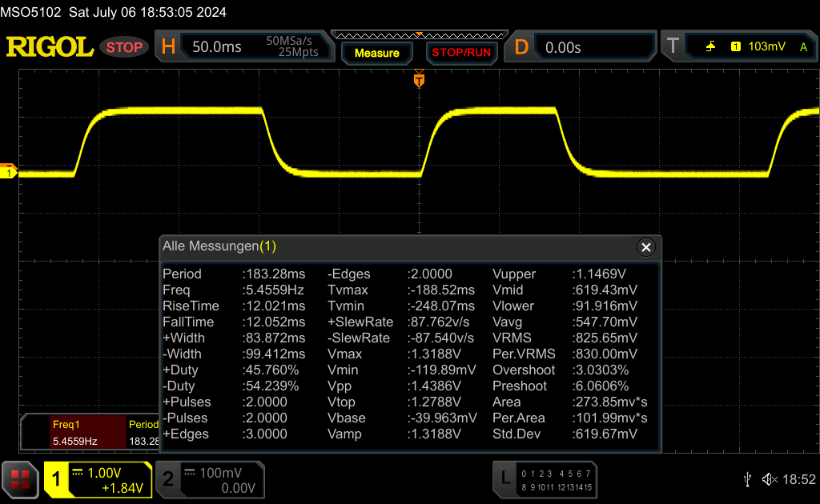
Task: Enable channel 2 with 100mV scale
Action: 210,479
